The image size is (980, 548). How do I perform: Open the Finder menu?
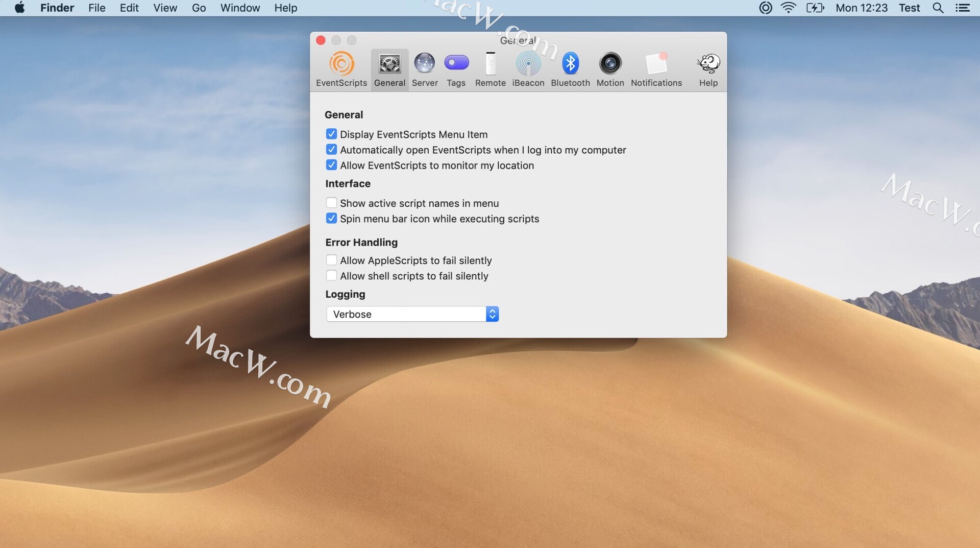pos(57,8)
